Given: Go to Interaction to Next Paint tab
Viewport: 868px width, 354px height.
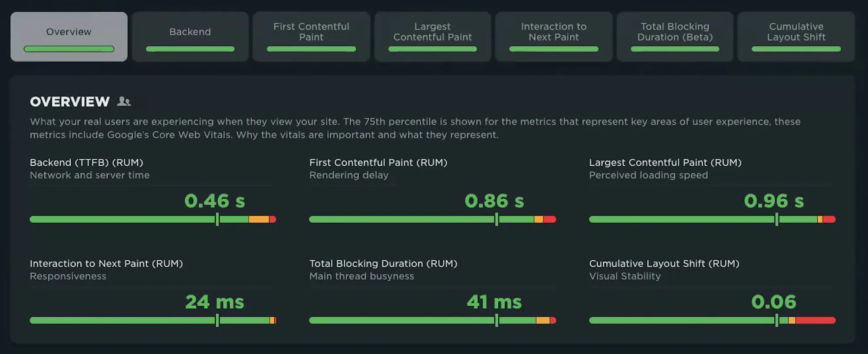Looking at the screenshot, I should pyautogui.click(x=554, y=36).
